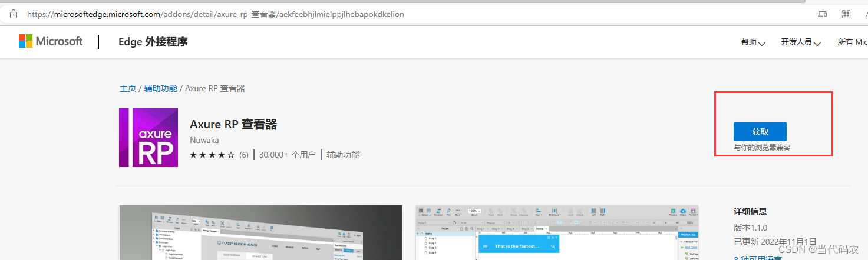Click the split screen icon in address bar
The width and height of the screenshot is (868, 260).
(822, 14)
